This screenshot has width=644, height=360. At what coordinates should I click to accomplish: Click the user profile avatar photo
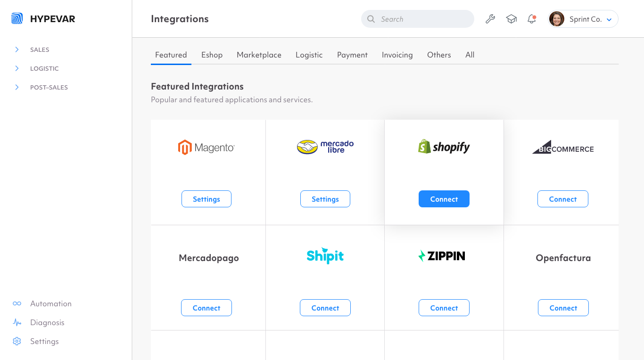[x=557, y=19]
